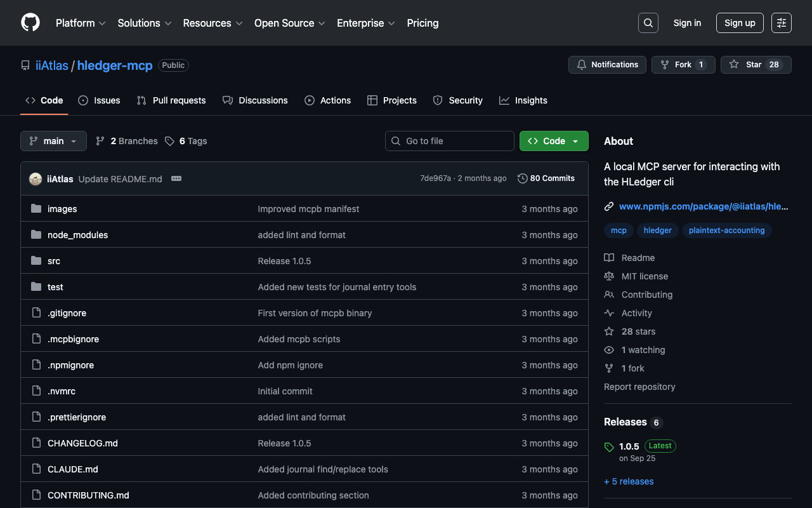812x508 pixels.
Task: Click the Go to file field
Action: point(450,141)
